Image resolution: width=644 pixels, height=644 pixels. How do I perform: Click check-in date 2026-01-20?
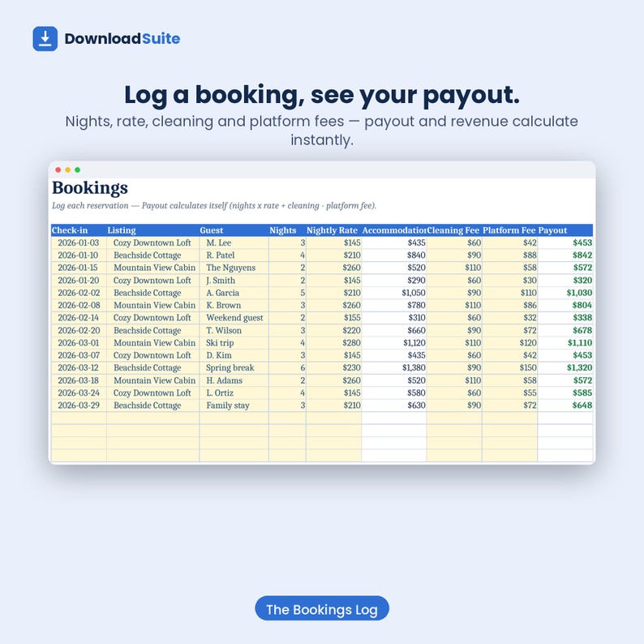[x=79, y=280]
